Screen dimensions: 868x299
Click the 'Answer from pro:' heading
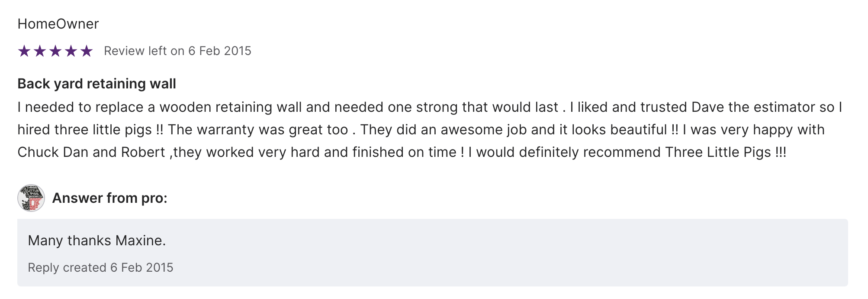point(109,198)
